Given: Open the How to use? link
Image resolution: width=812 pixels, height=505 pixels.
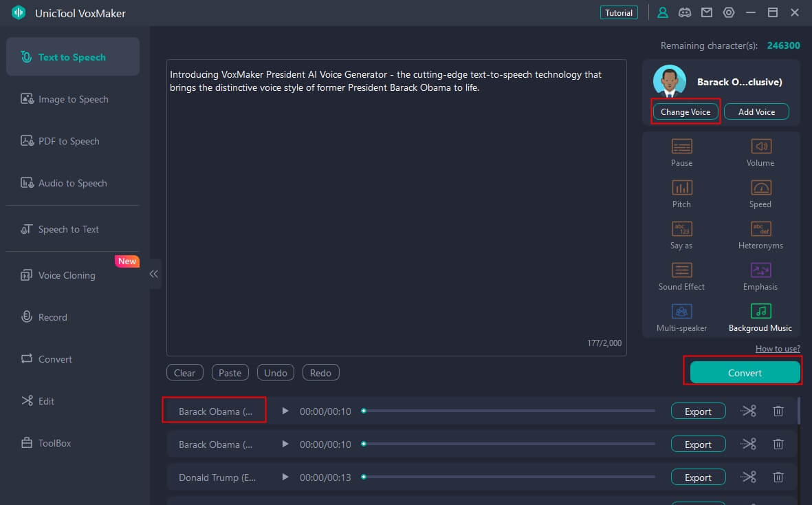Looking at the screenshot, I should 778,349.
